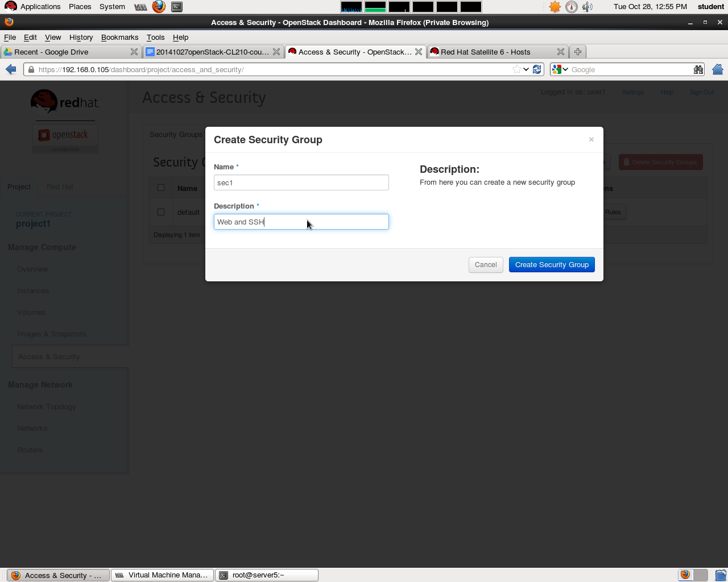The width and height of the screenshot is (728, 582).
Task: Click the Firefox launcher icon in top panel
Action: pos(159,7)
